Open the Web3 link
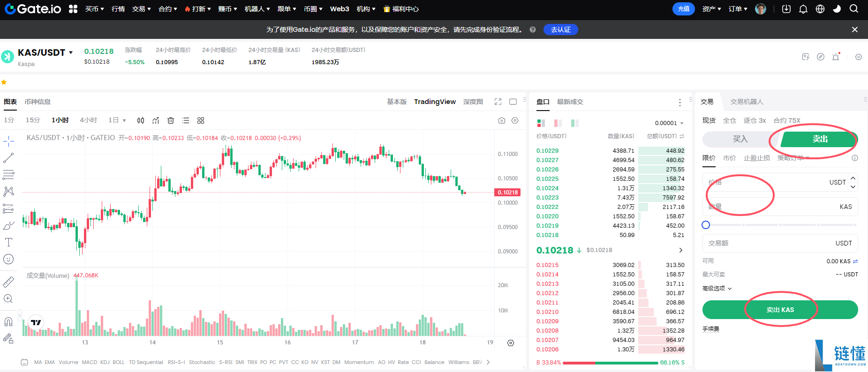 pos(340,9)
